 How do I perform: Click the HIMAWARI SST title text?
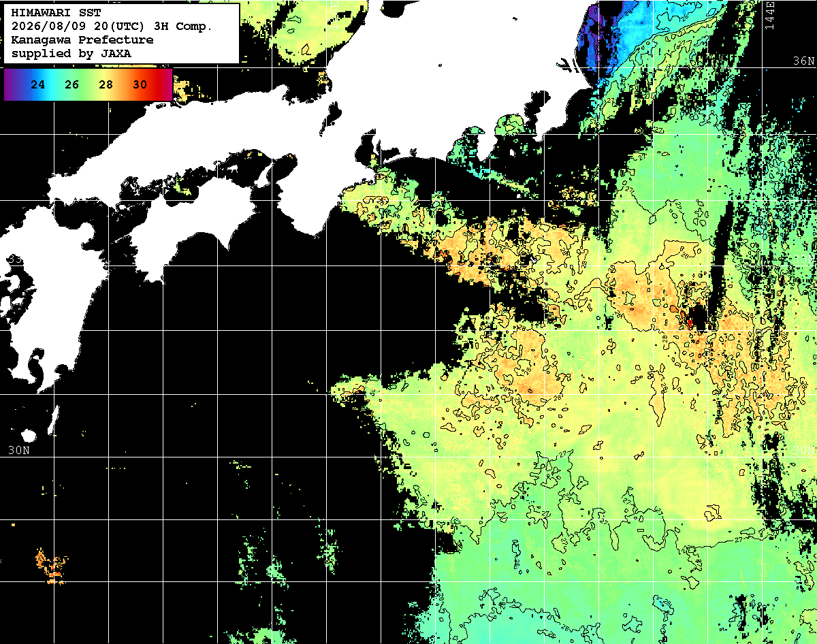56,13
